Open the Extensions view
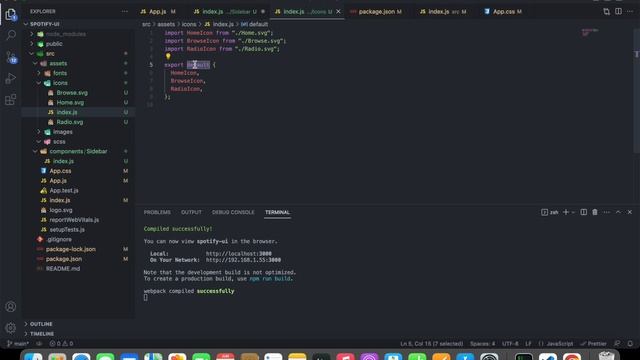 (11, 100)
